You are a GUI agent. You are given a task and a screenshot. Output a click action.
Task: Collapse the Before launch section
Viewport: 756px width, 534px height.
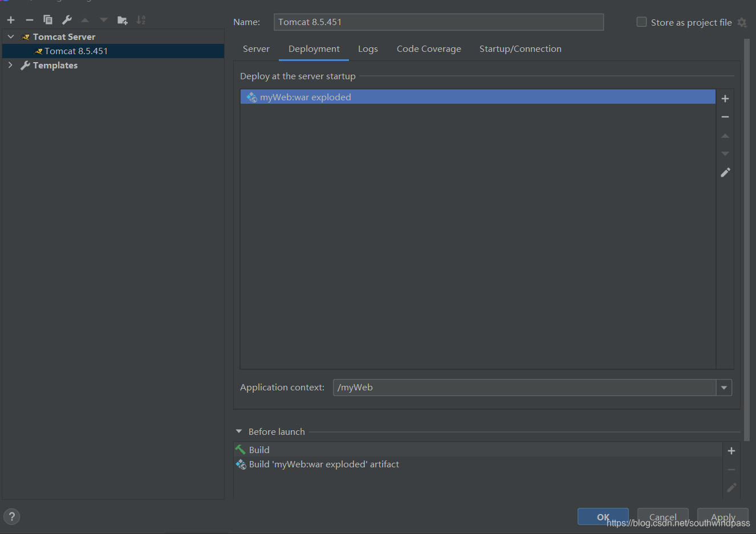(x=239, y=431)
